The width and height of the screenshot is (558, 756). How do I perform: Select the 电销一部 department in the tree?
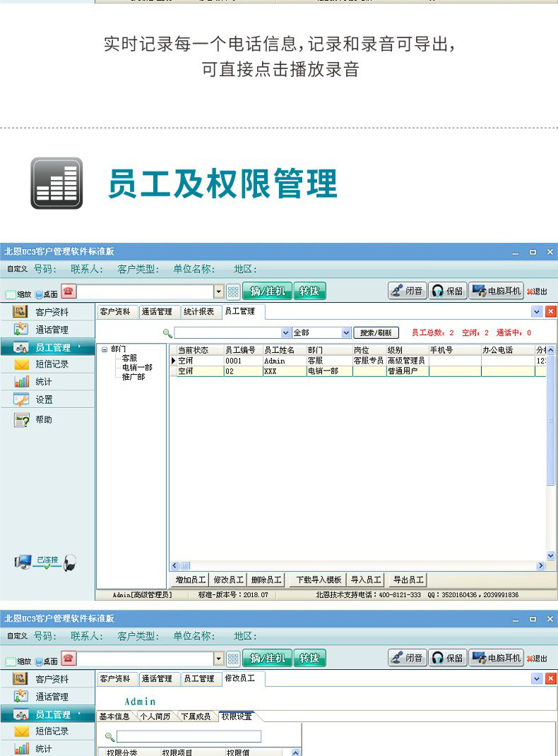137,367
